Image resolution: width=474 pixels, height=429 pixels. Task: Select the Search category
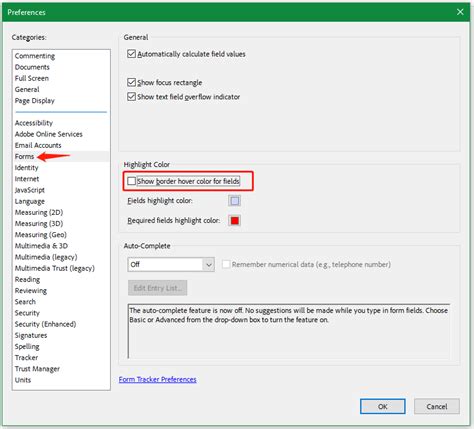point(25,302)
